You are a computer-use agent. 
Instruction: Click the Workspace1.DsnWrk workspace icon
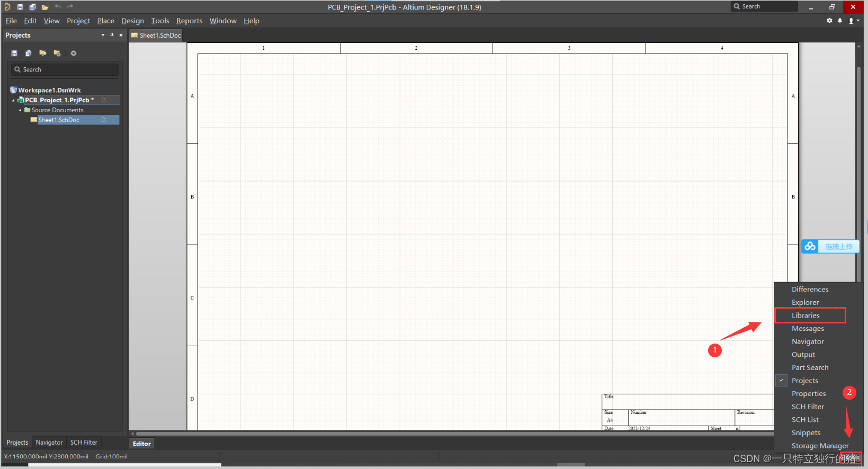pyautogui.click(x=14, y=90)
